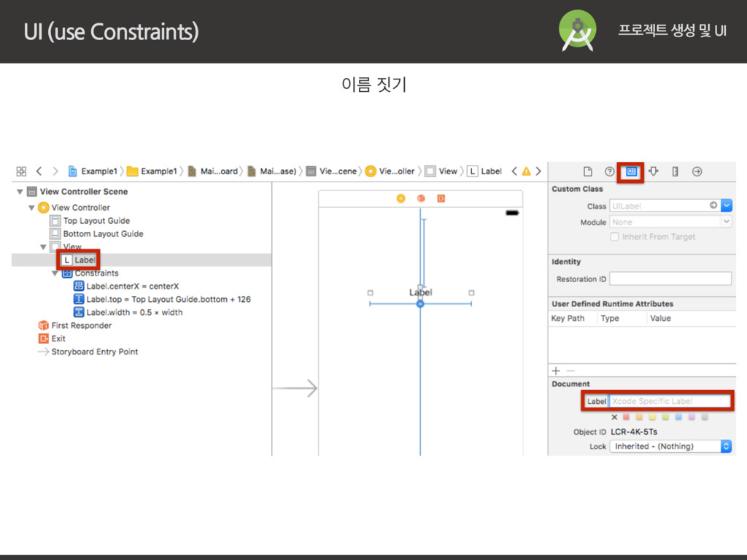Click the First Responder canvas dock icon
The height and width of the screenshot is (560, 747).
(421, 198)
